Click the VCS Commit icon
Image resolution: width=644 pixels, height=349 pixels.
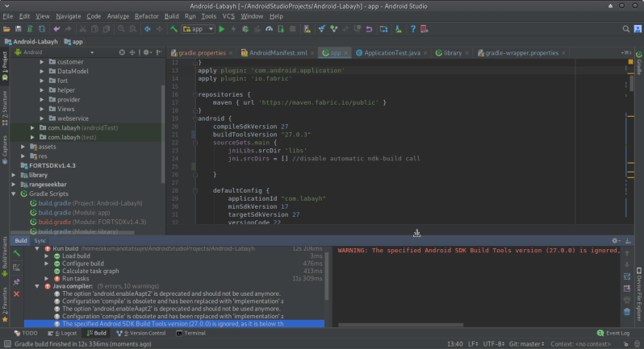(333, 29)
